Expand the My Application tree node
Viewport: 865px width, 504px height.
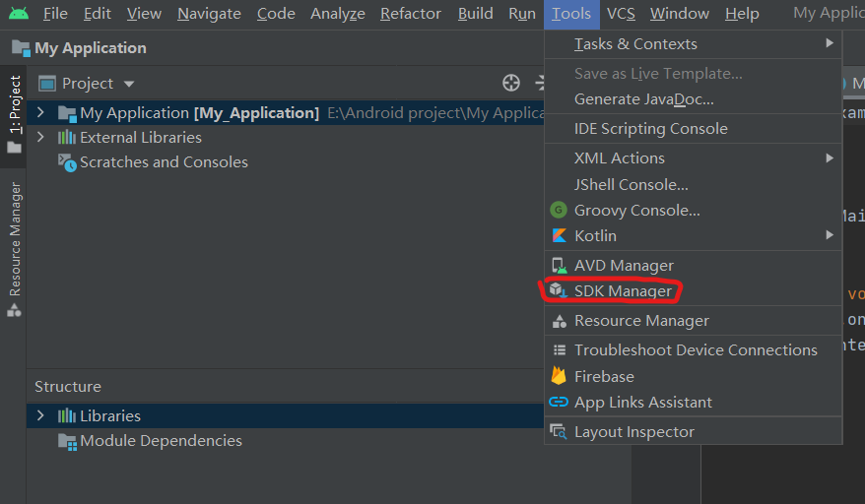[40, 112]
